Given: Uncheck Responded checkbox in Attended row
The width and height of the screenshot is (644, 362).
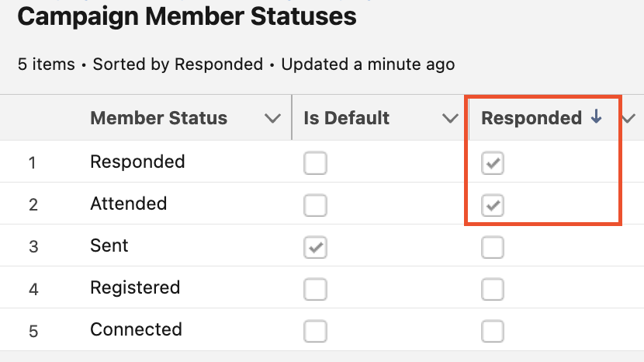Looking at the screenshot, I should coord(493,205).
